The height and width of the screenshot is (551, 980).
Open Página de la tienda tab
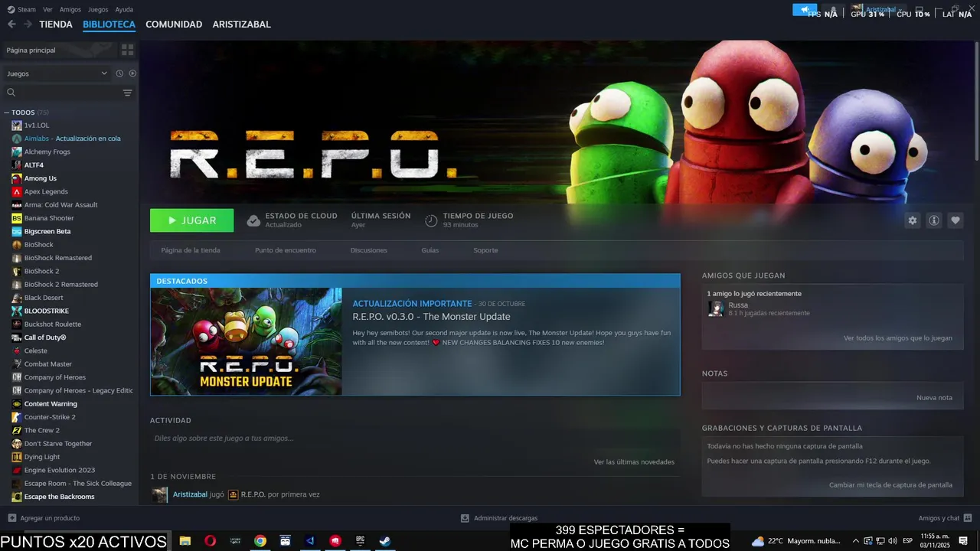[x=191, y=250]
